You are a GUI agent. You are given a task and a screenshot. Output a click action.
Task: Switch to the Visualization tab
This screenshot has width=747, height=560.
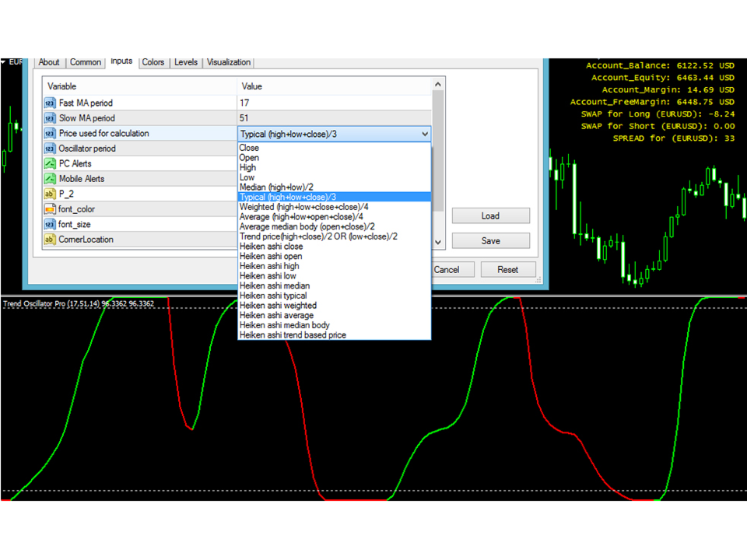pyautogui.click(x=229, y=62)
